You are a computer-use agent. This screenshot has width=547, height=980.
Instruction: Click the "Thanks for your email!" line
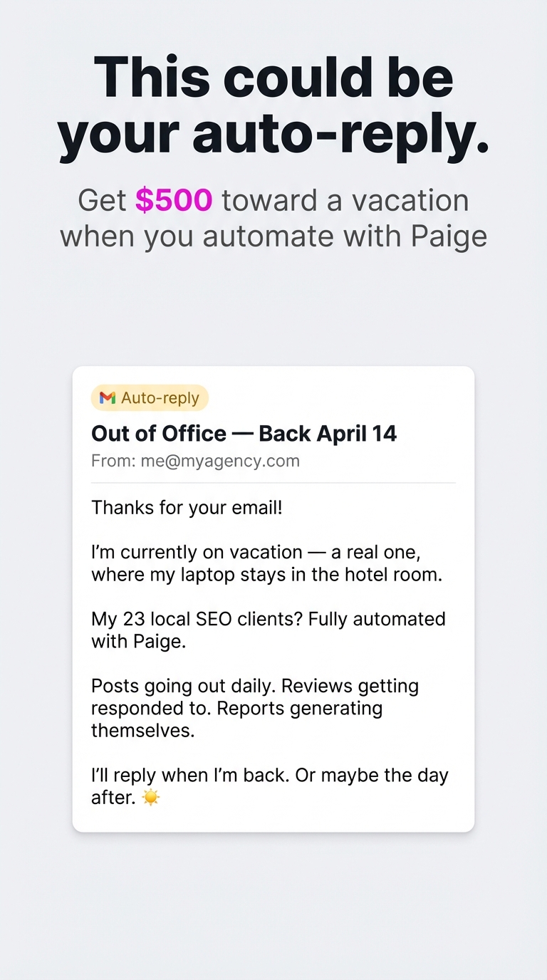coord(187,508)
